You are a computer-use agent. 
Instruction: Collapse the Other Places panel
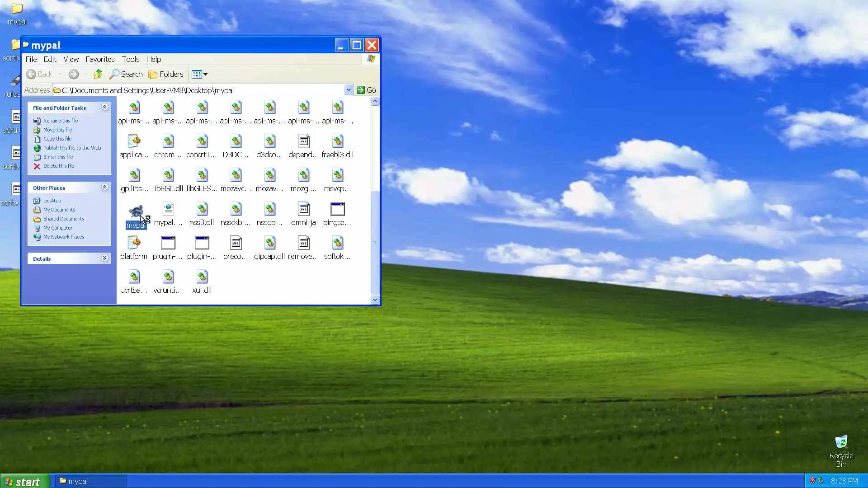pos(104,187)
